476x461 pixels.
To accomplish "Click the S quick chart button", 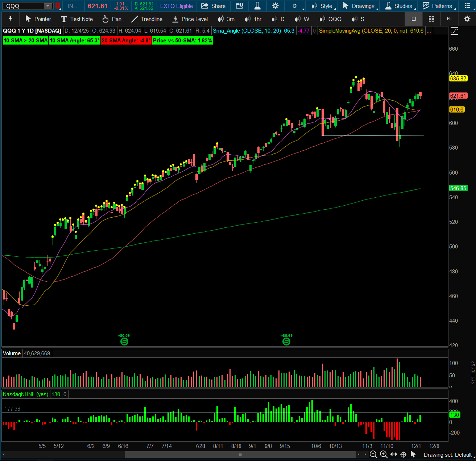I will point(358,19).
